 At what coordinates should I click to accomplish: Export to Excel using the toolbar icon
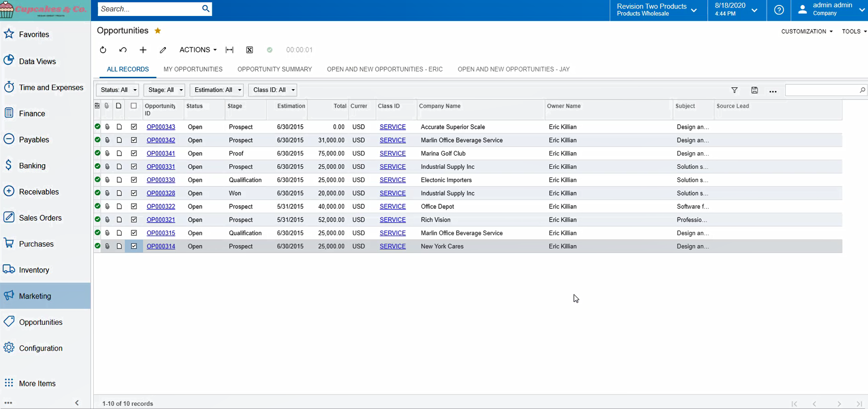point(250,50)
